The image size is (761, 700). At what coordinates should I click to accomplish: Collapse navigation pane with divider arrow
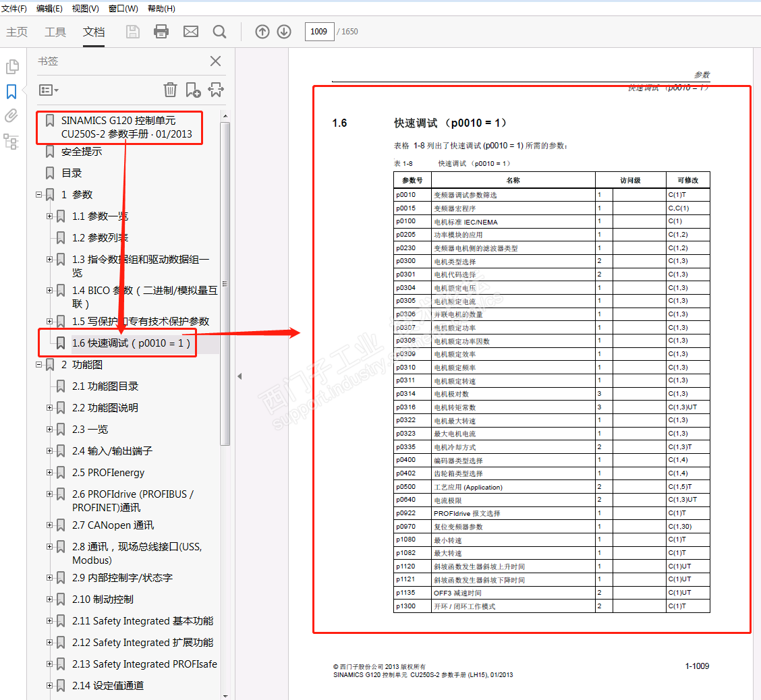click(x=239, y=376)
